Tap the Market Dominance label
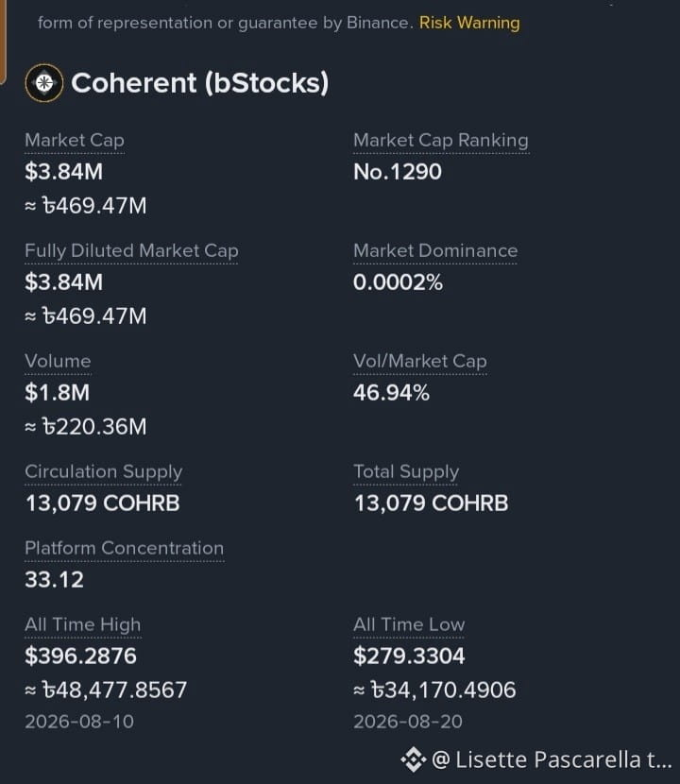The height and width of the screenshot is (784, 680). pyautogui.click(x=435, y=251)
